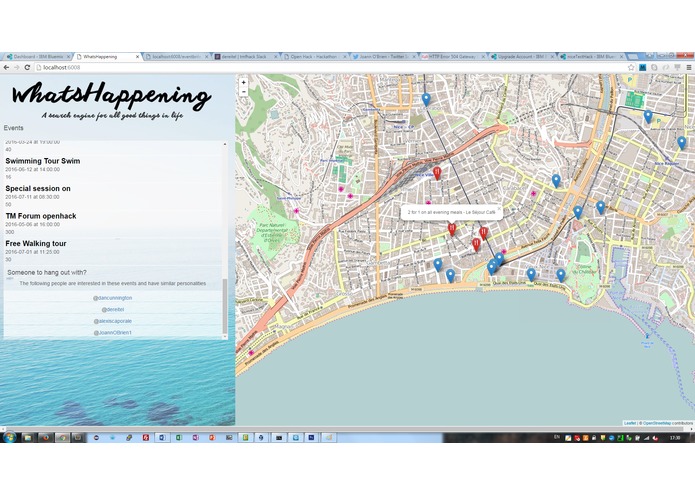The height and width of the screenshot is (494, 695).
Task: Open Word from the taskbar
Action: click(x=162, y=437)
